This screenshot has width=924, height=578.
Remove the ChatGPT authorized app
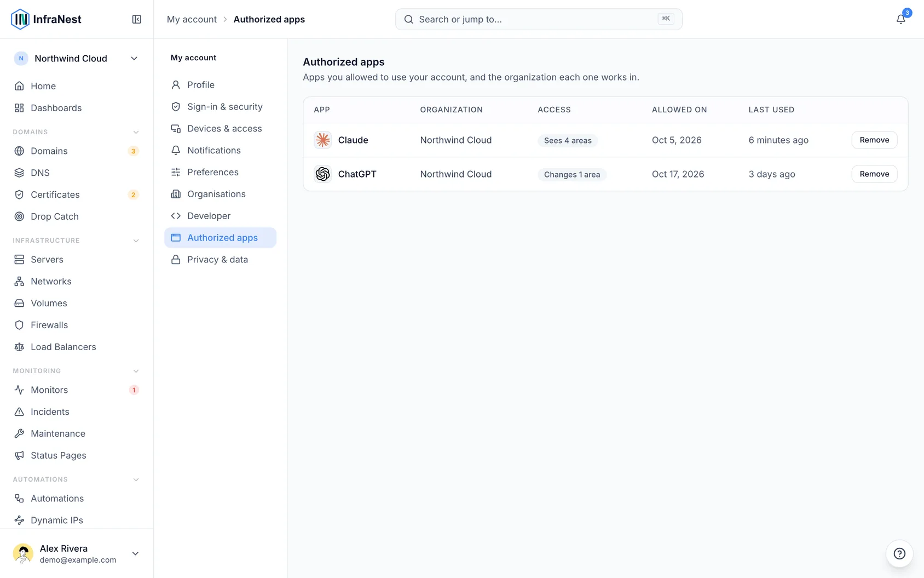click(874, 174)
